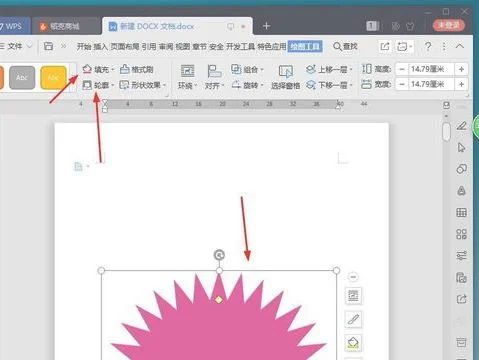Open Shape Effects (形状效果) icon
Image resolution: width=479 pixels, height=360 pixels.
[x=124, y=85]
